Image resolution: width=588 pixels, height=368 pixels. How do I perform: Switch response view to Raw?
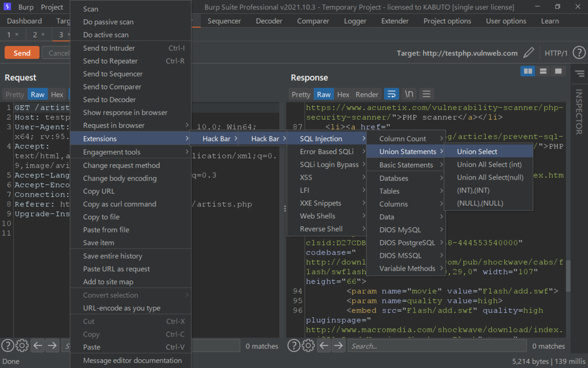click(x=323, y=95)
